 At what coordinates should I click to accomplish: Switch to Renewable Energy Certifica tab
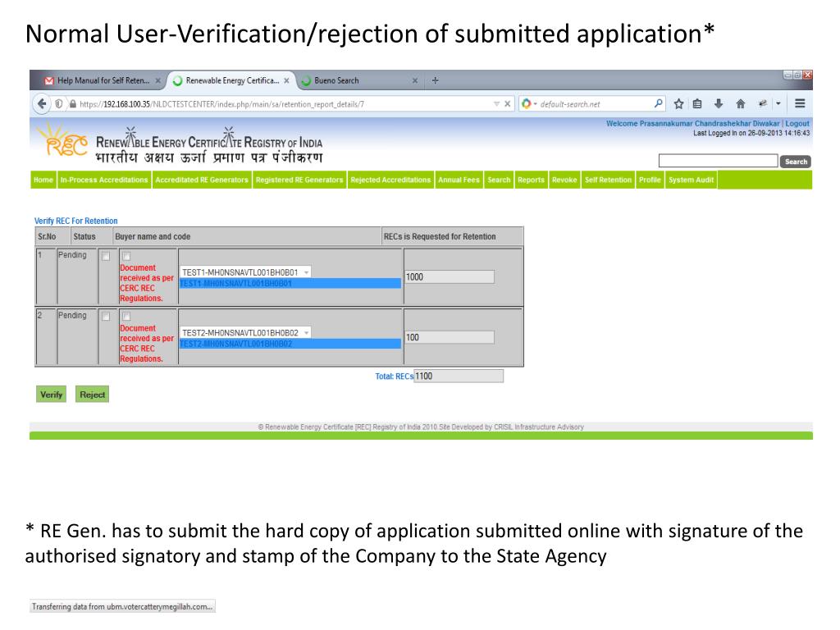[231, 81]
